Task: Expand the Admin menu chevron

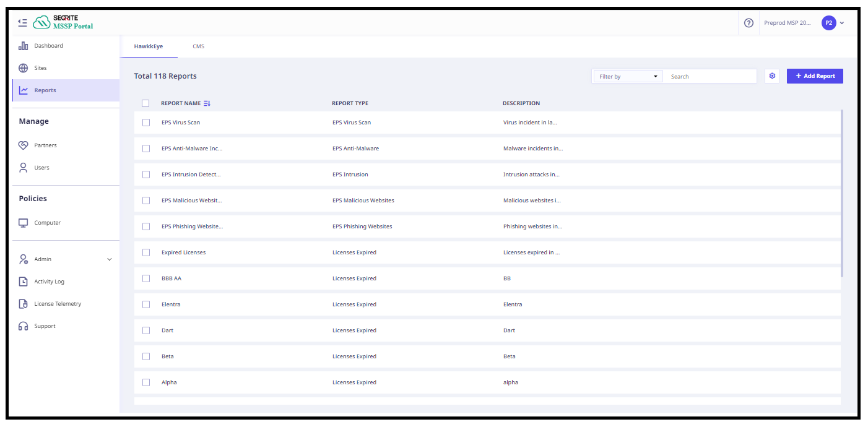Action: tap(110, 259)
